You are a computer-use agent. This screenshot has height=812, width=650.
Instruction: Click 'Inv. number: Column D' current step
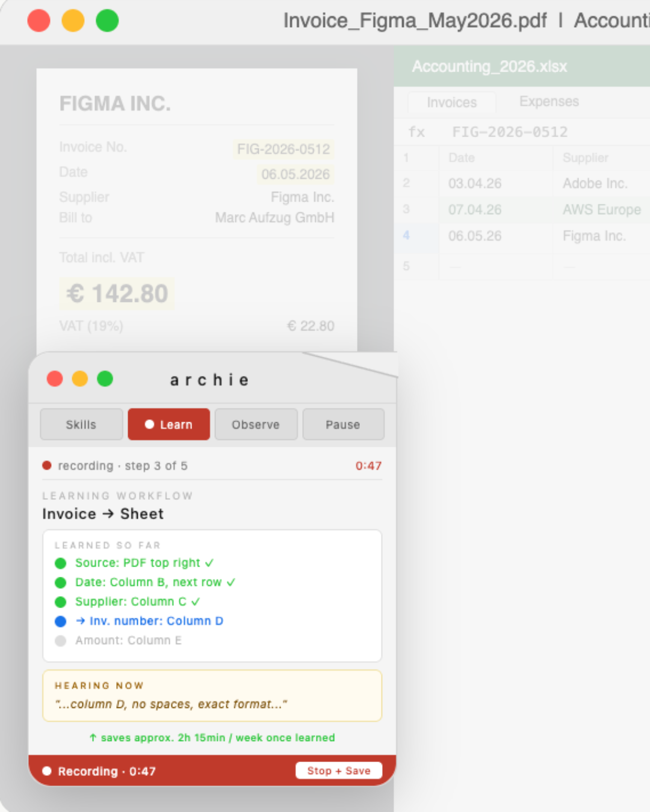(x=149, y=621)
